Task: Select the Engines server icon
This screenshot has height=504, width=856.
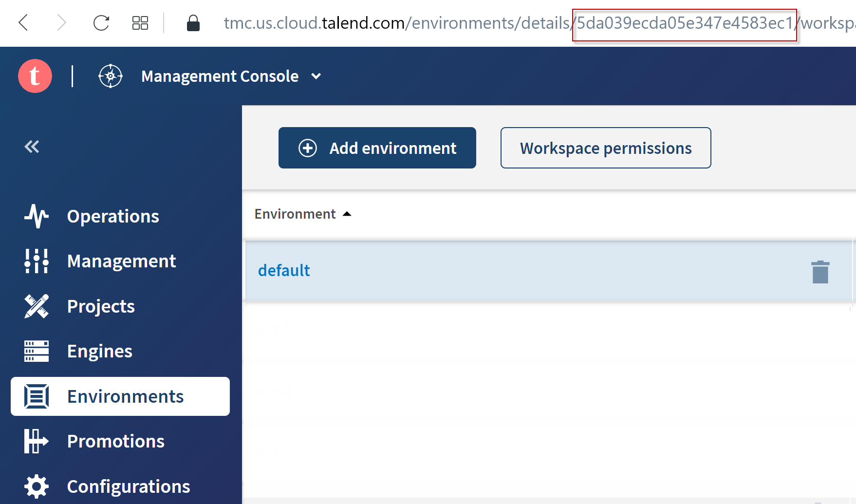Action: tap(36, 351)
